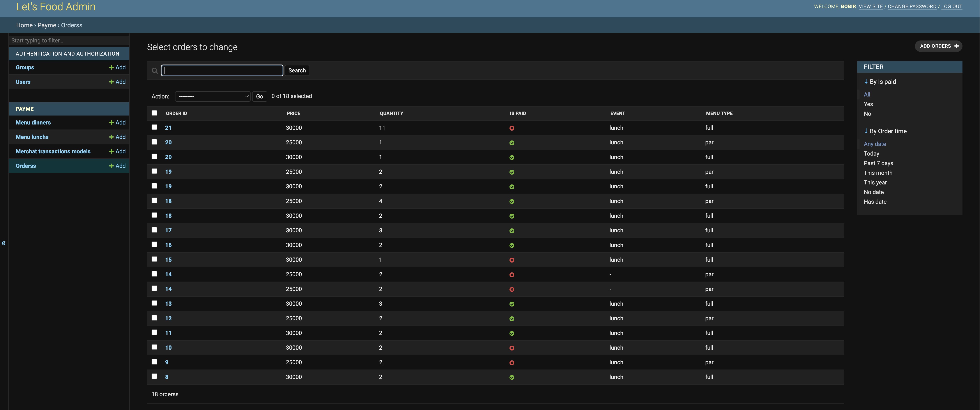Open Menu lunchs in the sidebar

[x=32, y=137]
